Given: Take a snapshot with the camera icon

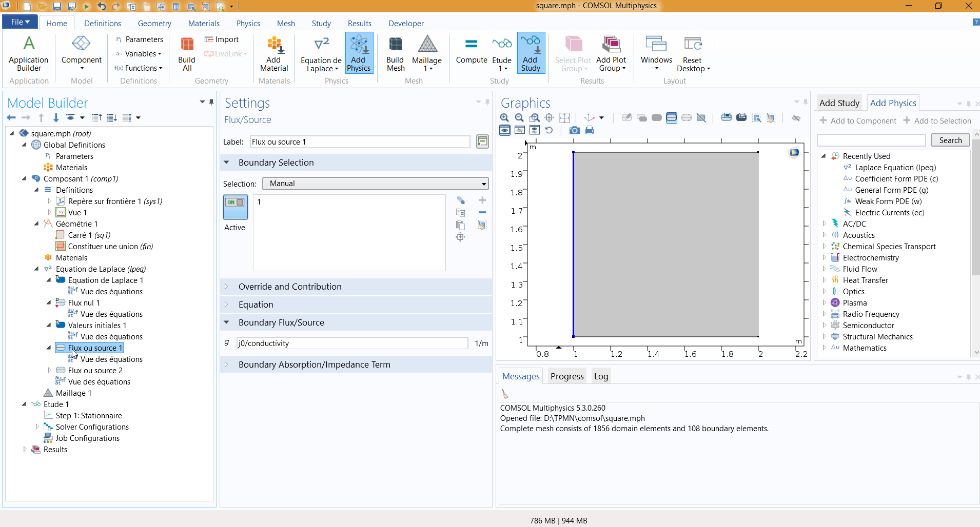Looking at the screenshot, I should pyautogui.click(x=575, y=130).
